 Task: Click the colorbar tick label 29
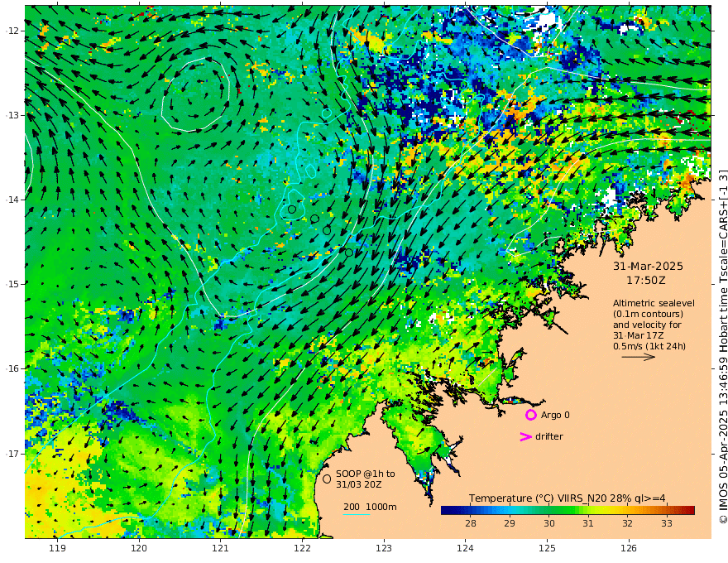510,523
